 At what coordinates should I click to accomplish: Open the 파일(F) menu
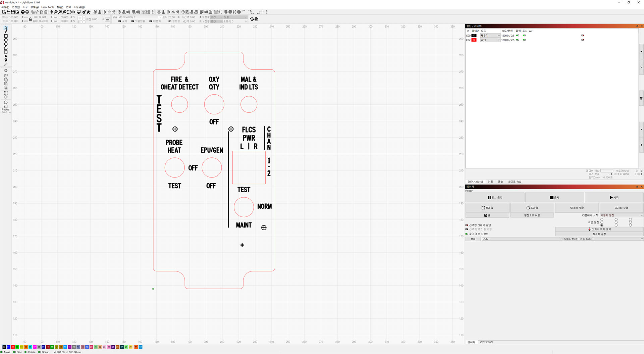(x=5, y=7)
